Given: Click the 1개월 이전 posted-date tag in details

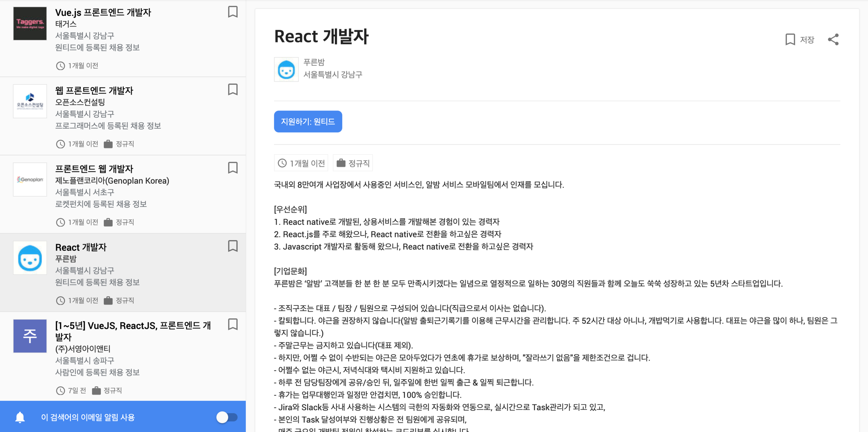Looking at the screenshot, I should 301,163.
